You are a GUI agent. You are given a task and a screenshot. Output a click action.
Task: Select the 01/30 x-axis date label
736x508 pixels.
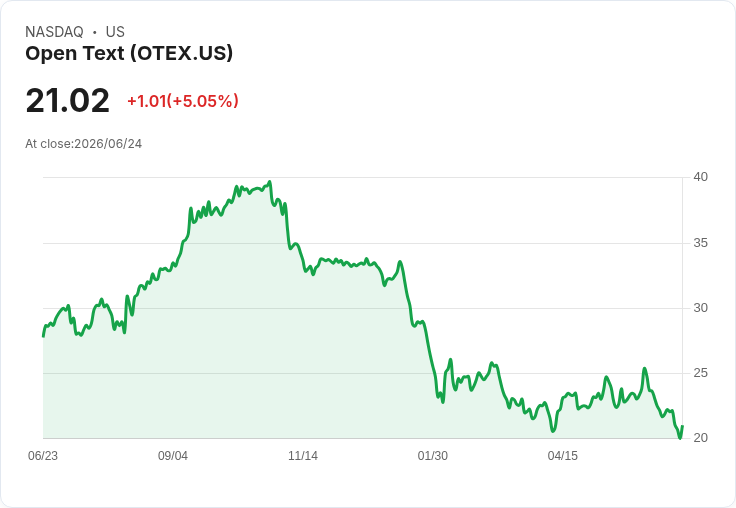[x=433, y=456]
